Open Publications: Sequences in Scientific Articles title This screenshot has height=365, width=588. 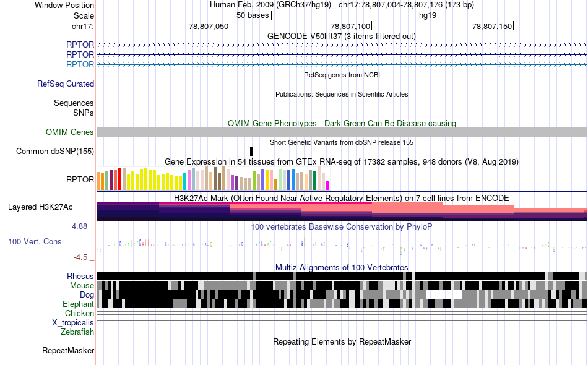pos(342,94)
